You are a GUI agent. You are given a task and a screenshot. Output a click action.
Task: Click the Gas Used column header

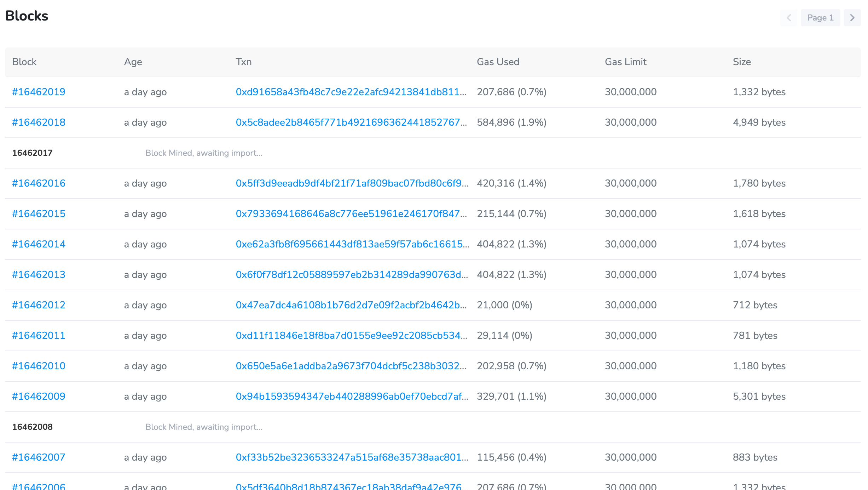click(x=498, y=62)
